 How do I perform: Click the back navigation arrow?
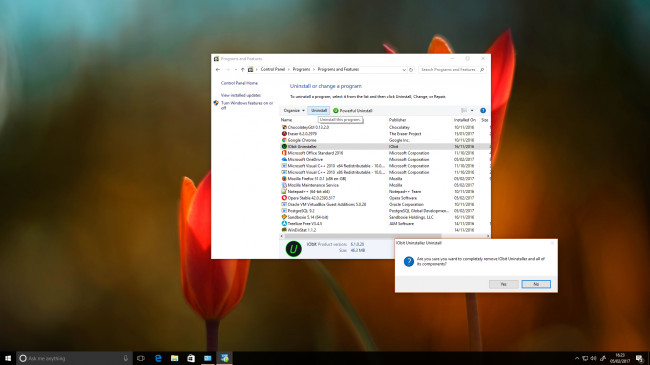218,70
